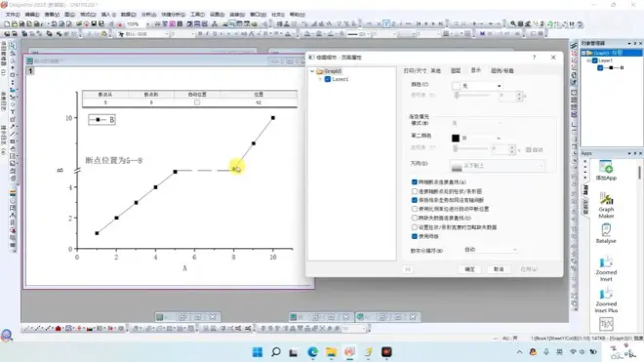Open File Explorer from the taskbar

[331, 352]
